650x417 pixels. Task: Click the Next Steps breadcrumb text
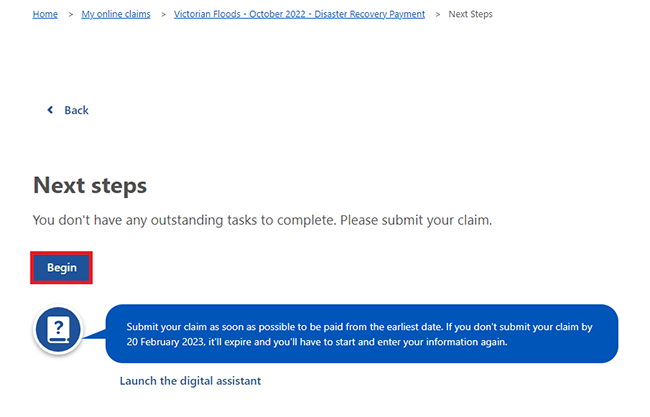point(471,14)
